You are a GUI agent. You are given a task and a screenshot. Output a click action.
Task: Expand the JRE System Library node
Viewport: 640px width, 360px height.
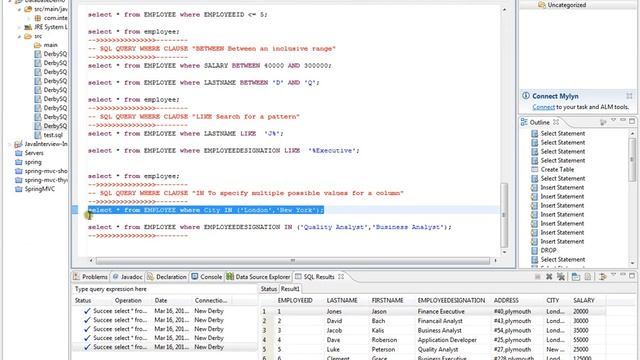click(x=19, y=27)
